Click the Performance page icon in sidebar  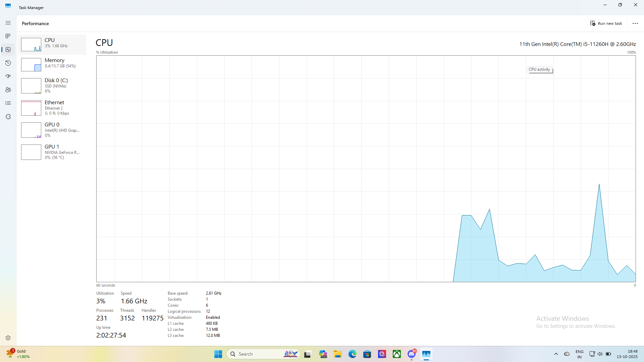(x=8, y=50)
